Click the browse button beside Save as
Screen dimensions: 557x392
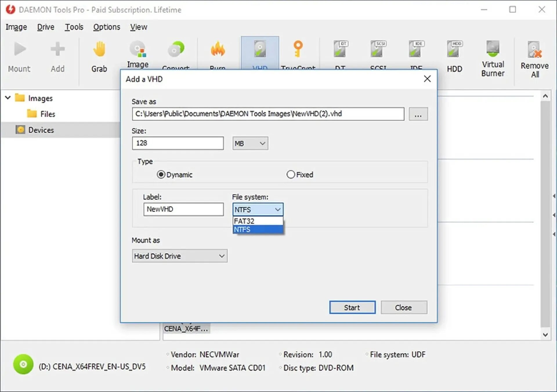[418, 114]
